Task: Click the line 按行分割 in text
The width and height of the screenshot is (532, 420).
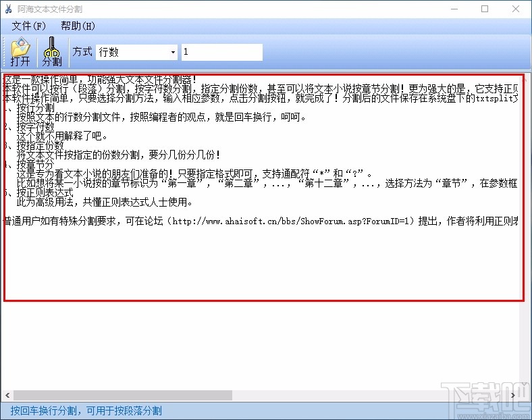Action: [x=36, y=108]
